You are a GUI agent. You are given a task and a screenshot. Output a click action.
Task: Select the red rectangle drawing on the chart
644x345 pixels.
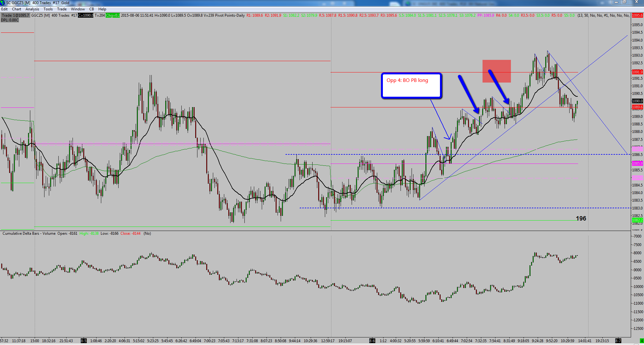497,71
